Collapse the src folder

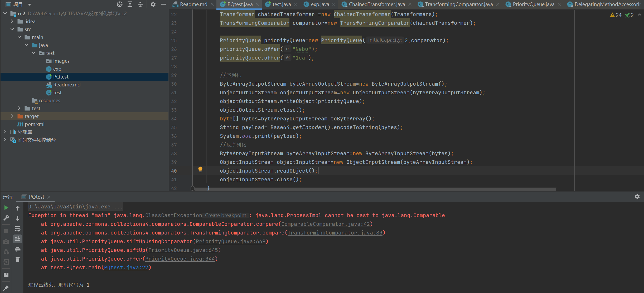[12, 29]
